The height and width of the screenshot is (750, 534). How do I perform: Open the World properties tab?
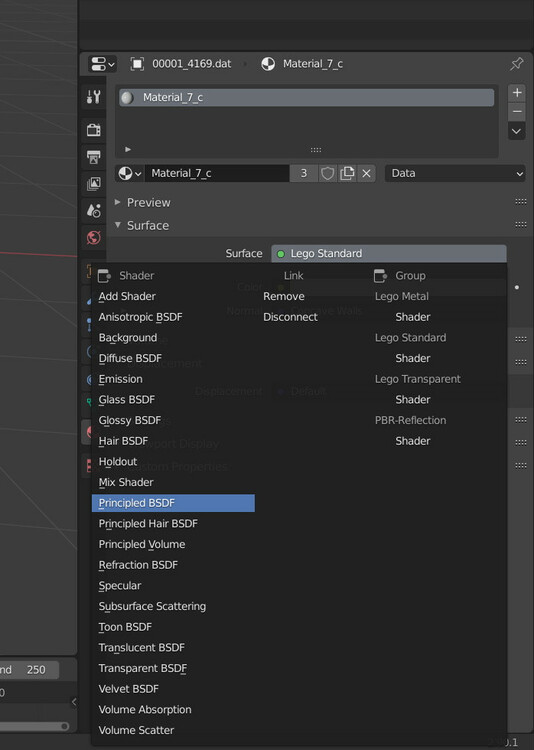pyautogui.click(x=93, y=237)
